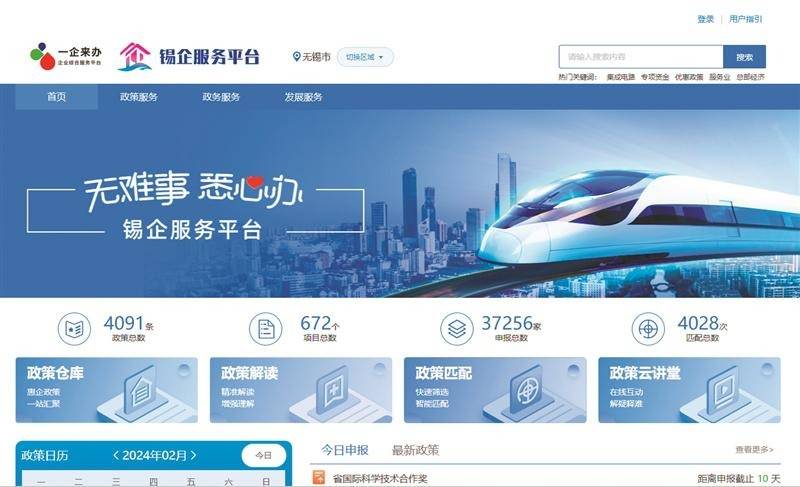Click the 今日 button in the calendar
Viewport: 800px width, 487px height.
(263, 455)
